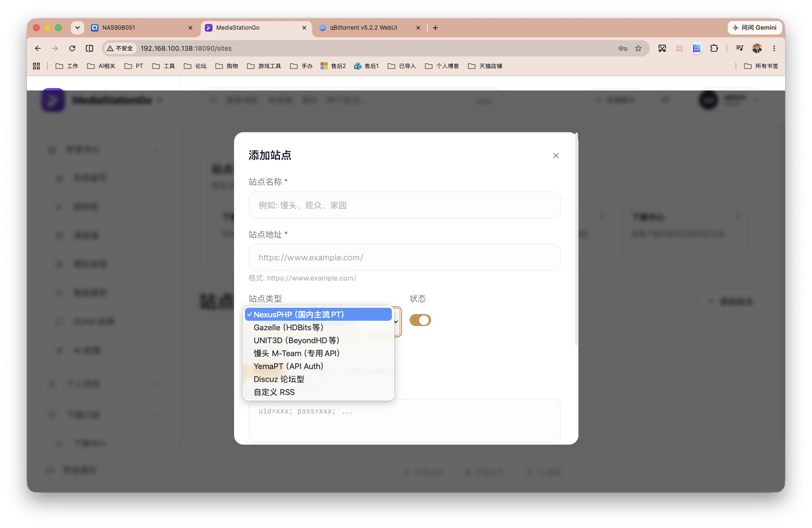Click the pink bilibili extension icon
The height and width of the screenshot is (528, 812).
pos(679,48)
